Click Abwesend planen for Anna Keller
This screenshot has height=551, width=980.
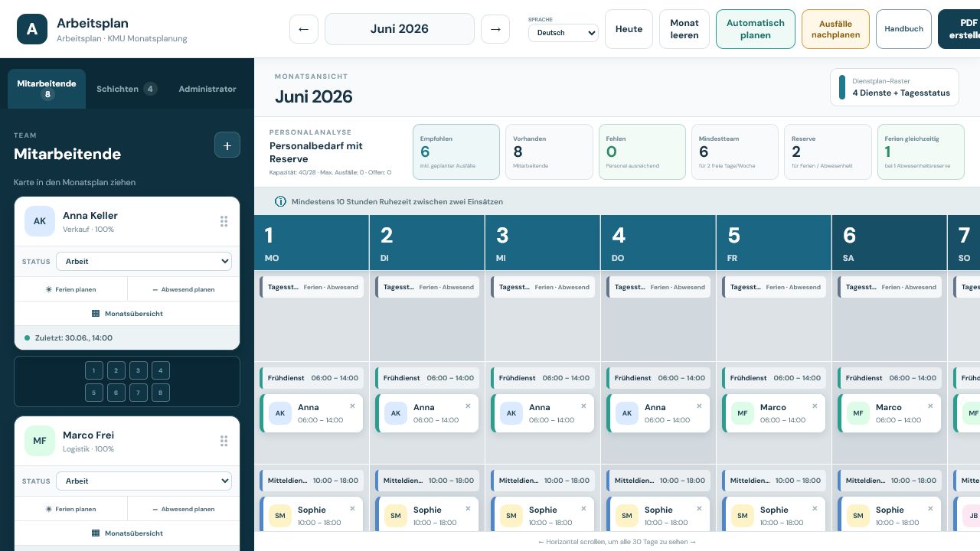(x=184, y=290)
